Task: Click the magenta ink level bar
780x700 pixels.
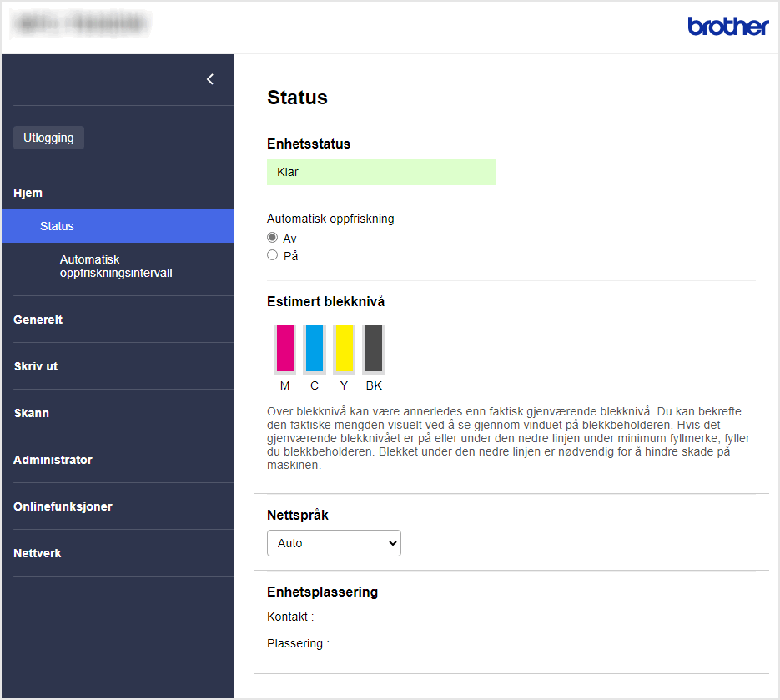Action: 284,348
